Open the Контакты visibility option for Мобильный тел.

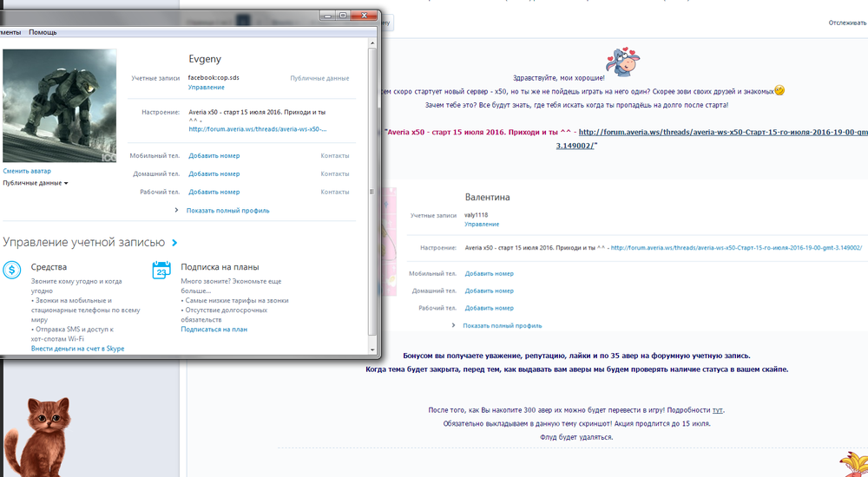point(334,156)
